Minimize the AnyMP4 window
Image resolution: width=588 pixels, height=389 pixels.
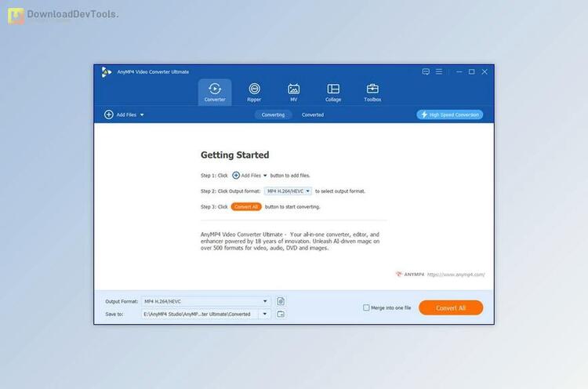[x=459, y=71]
